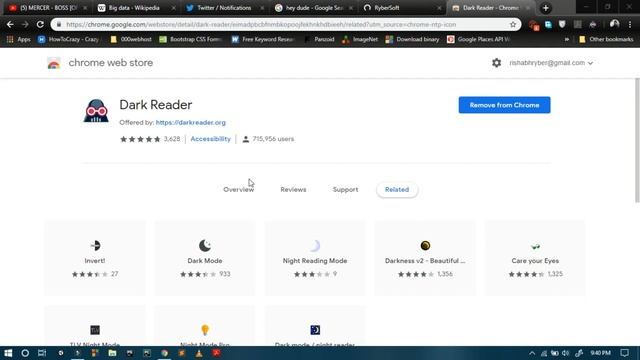Open the Dark Mode extension card
Image resolution: width=640 pixels, height=360 pixels.
205,258
